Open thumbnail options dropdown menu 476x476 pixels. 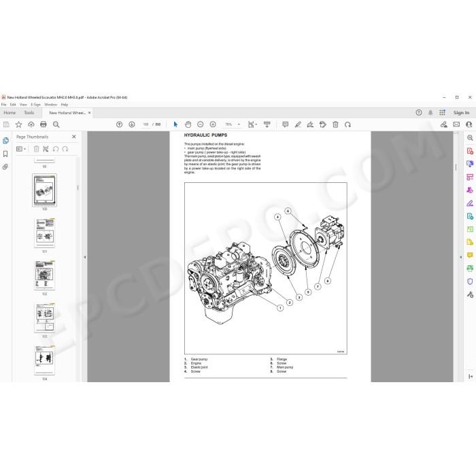tap(21, 149)
